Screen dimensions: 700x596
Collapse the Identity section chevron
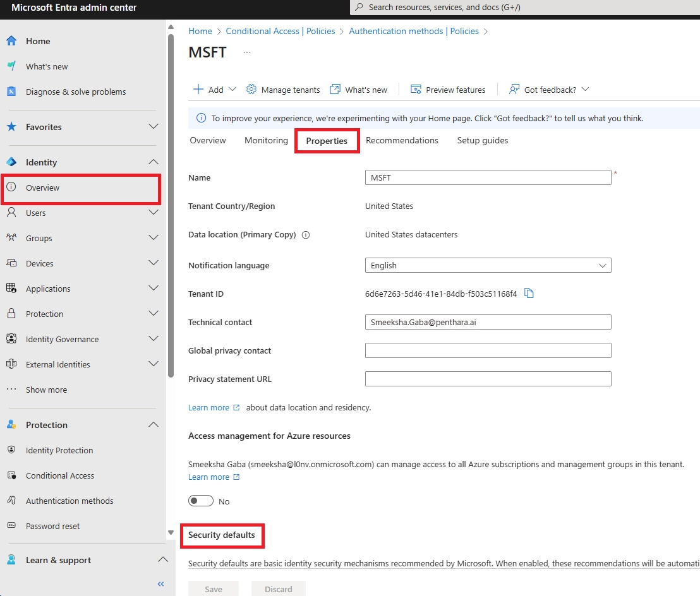tap(154, 162)
